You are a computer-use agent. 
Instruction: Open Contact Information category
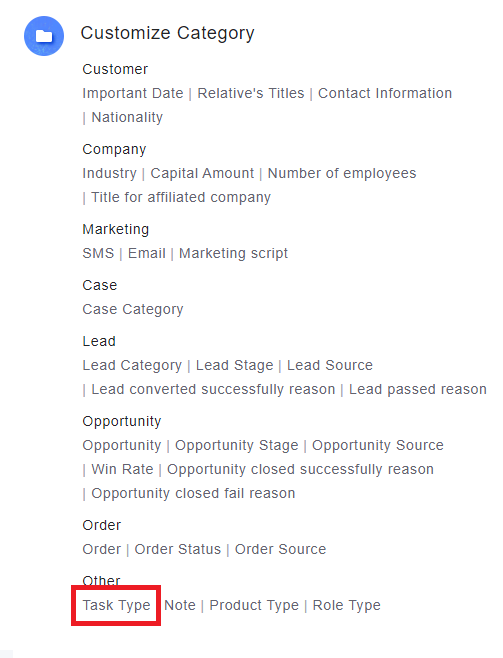(385, 93)
